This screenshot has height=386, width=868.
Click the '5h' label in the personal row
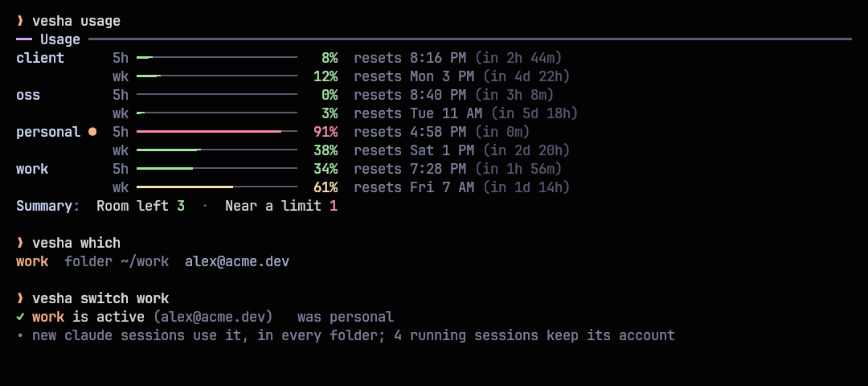point(121,132)
